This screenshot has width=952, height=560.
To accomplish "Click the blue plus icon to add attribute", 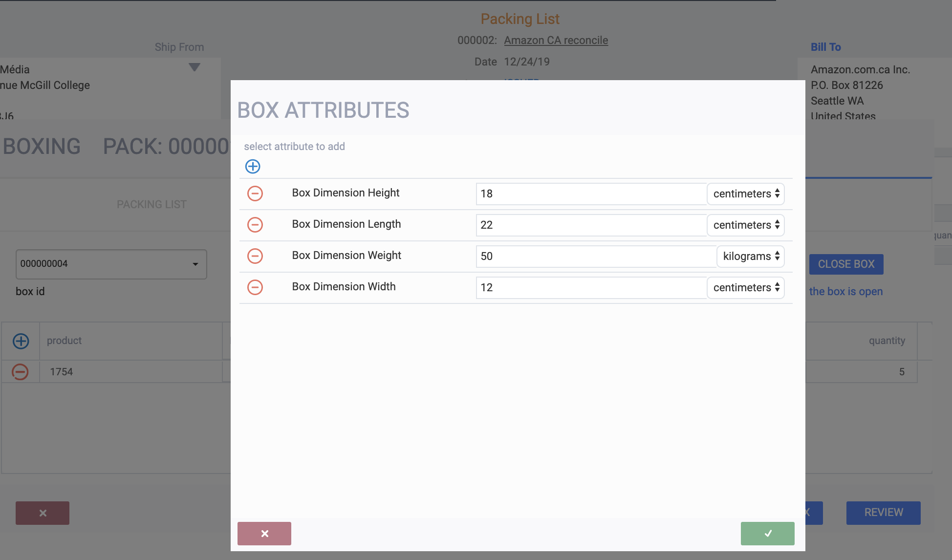I will point(253,167).
